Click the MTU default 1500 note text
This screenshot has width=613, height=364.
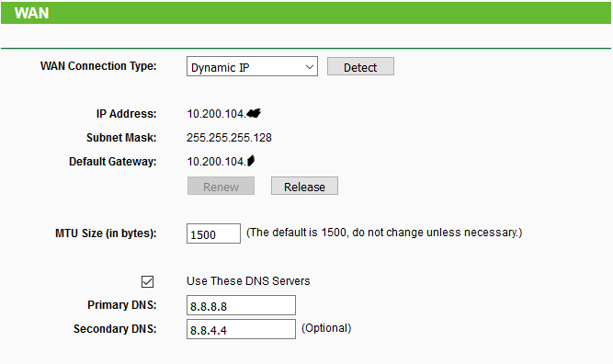[384, 233]
